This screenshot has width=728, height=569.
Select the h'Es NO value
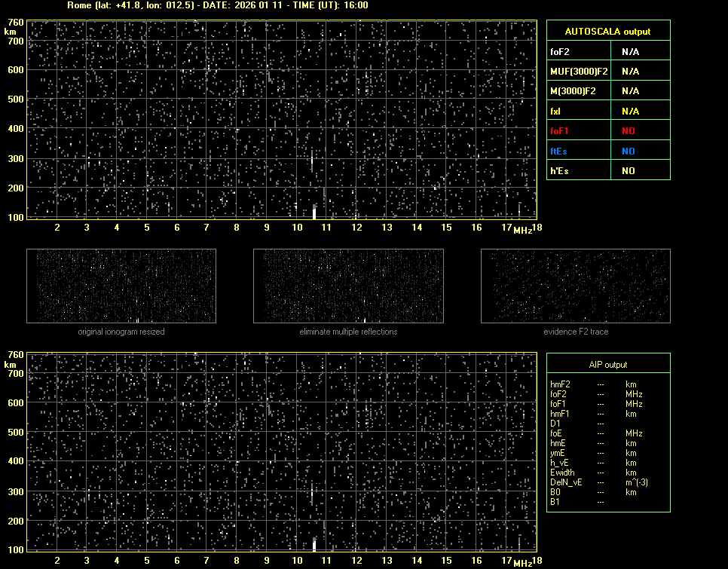click(628, 171)
